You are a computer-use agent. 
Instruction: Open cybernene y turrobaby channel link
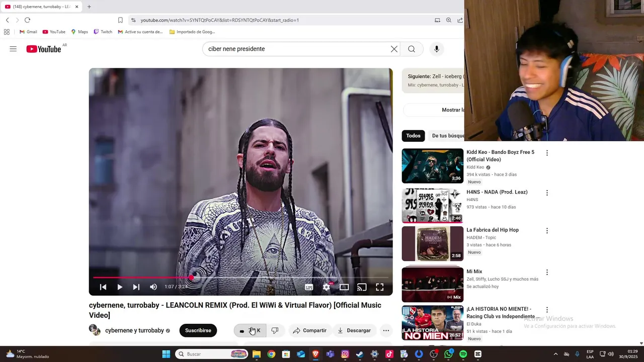coord(134,330)
